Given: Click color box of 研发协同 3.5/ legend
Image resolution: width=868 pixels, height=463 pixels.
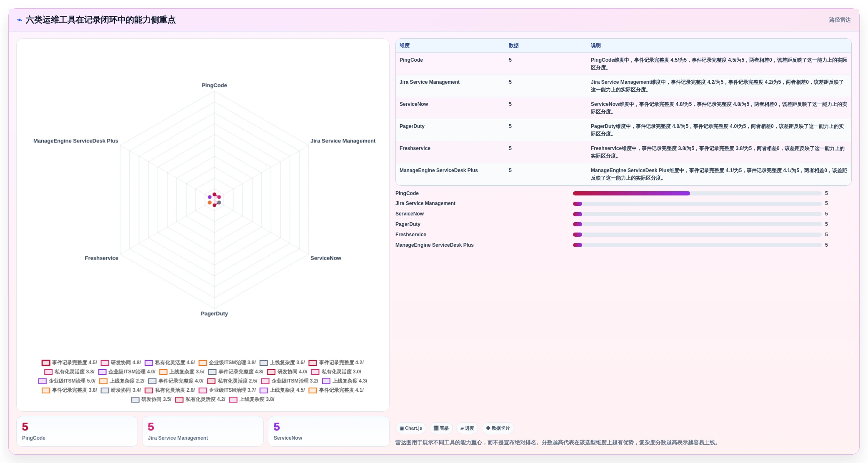Looking at the screenshot, I should 135,400.
